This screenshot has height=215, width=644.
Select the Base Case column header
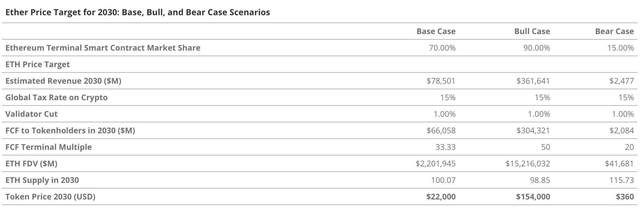point(436,31)
